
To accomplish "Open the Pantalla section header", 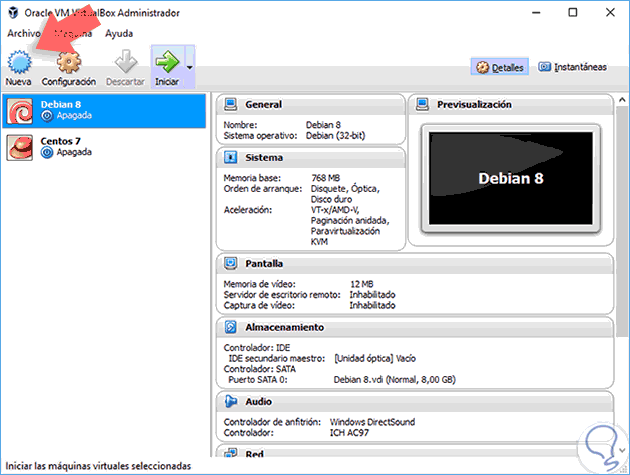I will 415,264.
